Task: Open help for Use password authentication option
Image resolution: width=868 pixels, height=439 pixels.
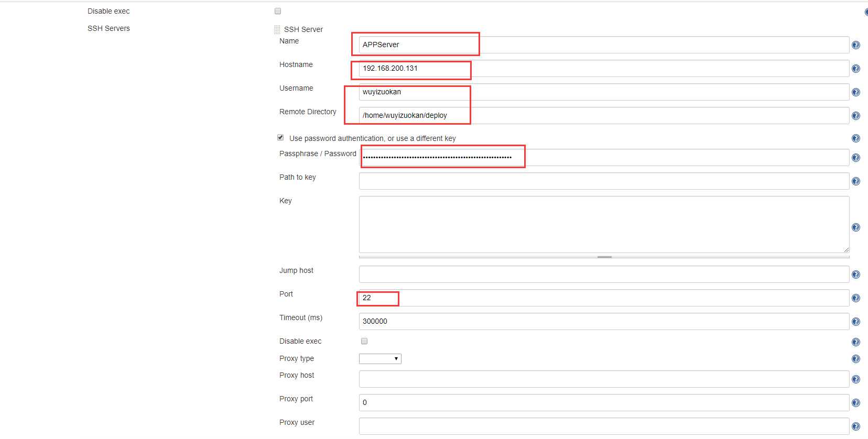Action: coord(856,138)
